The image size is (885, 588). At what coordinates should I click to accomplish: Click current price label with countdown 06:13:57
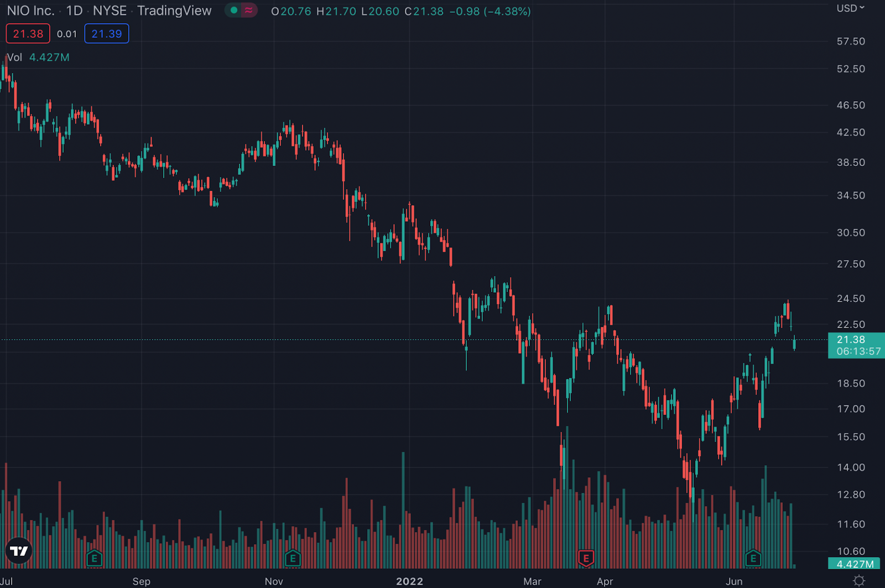[856, 346]
